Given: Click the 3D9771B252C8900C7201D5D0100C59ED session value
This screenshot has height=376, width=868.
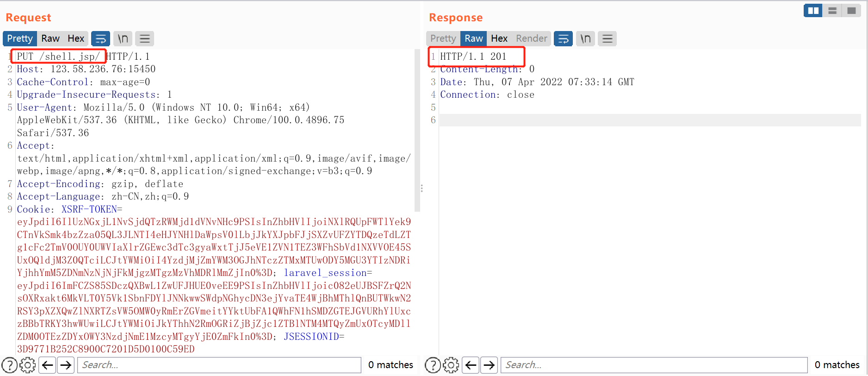Looking at the screenshot, I should pyautogui.click(x=106, y=349).
